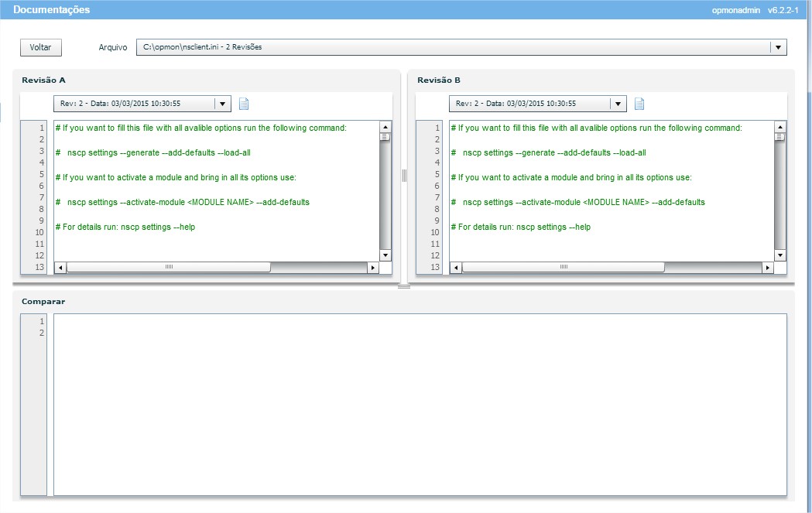
Task: Expand the Revisão A revision selector
Action: click(x=222, y=104)
